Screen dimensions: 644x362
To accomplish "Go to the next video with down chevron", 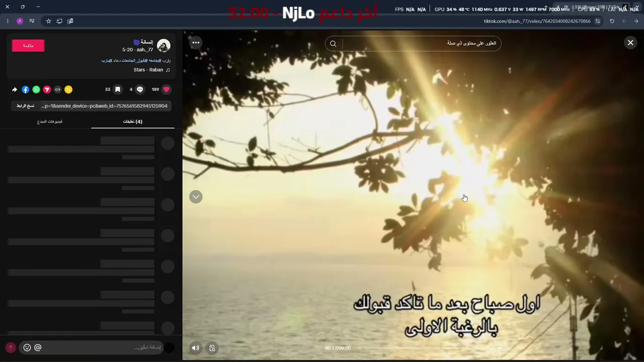I will coord(196,197).
